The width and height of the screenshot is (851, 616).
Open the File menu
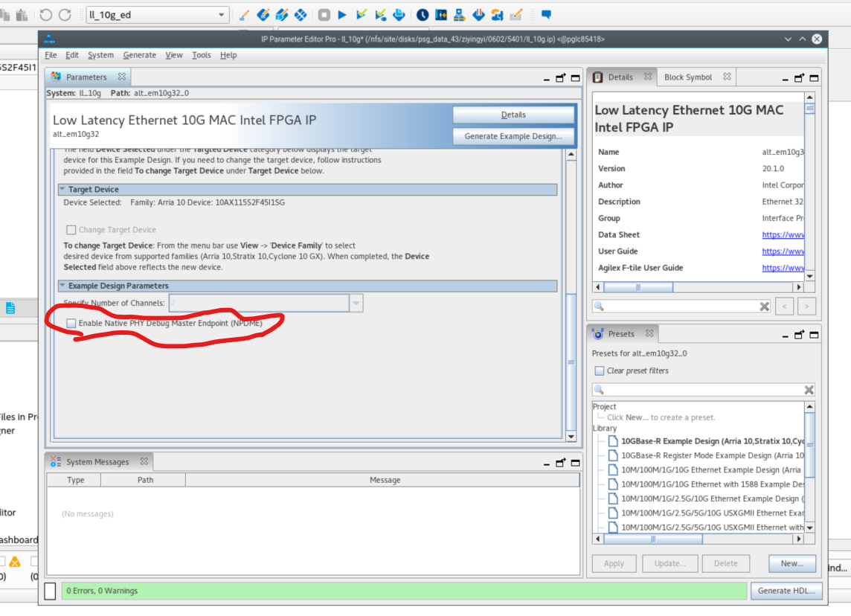pos(51,55)
